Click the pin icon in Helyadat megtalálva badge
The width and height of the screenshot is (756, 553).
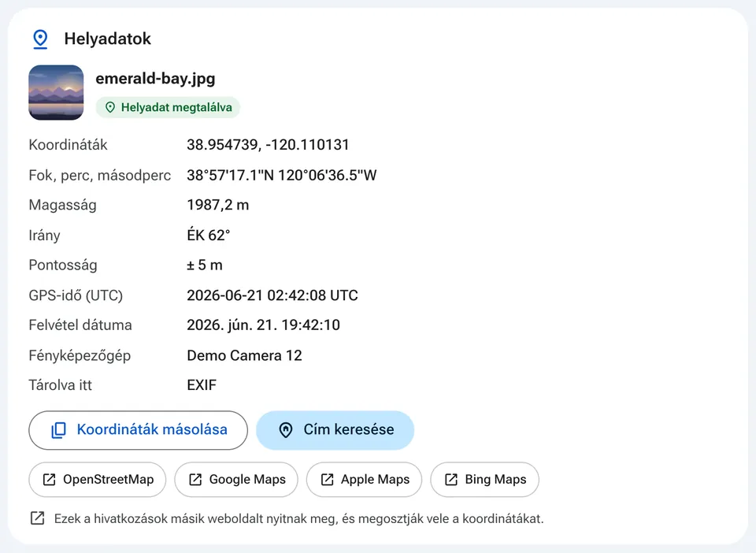point(110,107)
